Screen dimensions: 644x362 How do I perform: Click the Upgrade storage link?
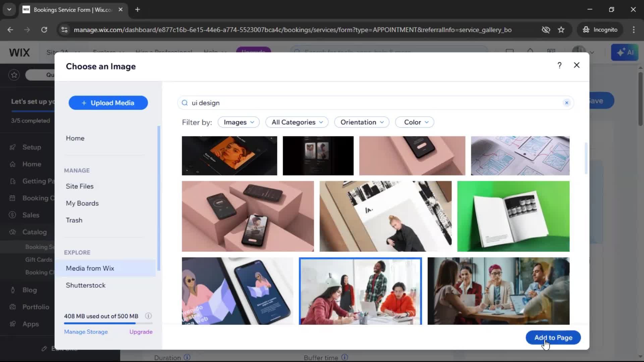141,331
